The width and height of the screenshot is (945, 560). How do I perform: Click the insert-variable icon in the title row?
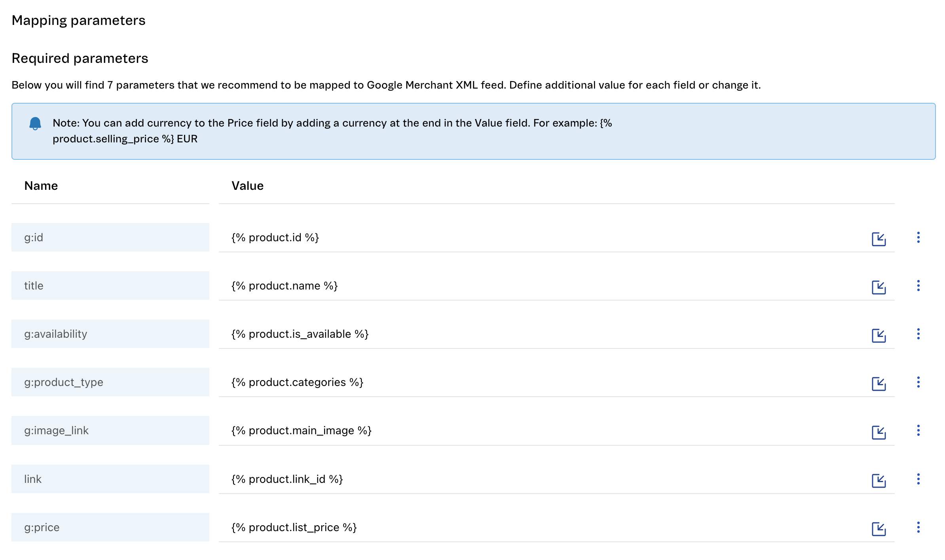pos(879,287)
